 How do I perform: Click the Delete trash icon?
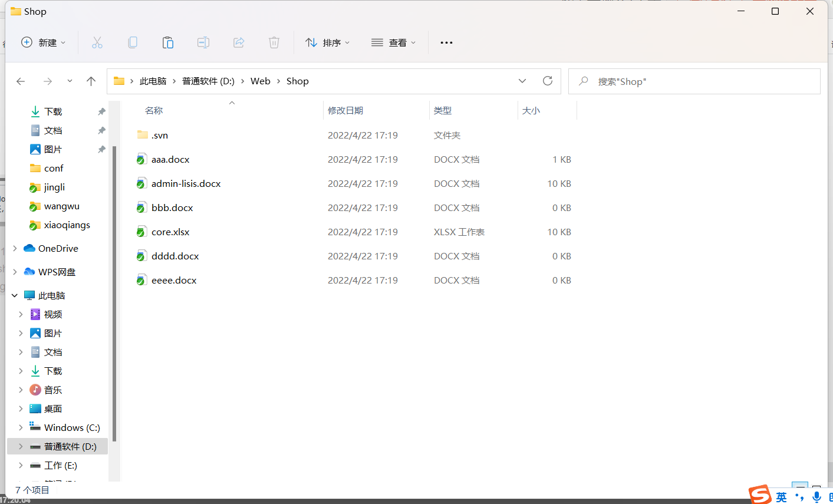274,42
